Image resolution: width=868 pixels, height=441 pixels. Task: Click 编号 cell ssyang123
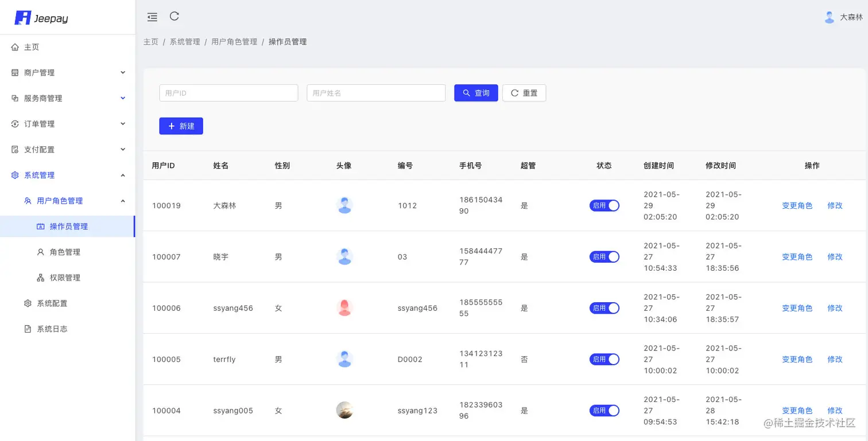[x=417, y=411]
